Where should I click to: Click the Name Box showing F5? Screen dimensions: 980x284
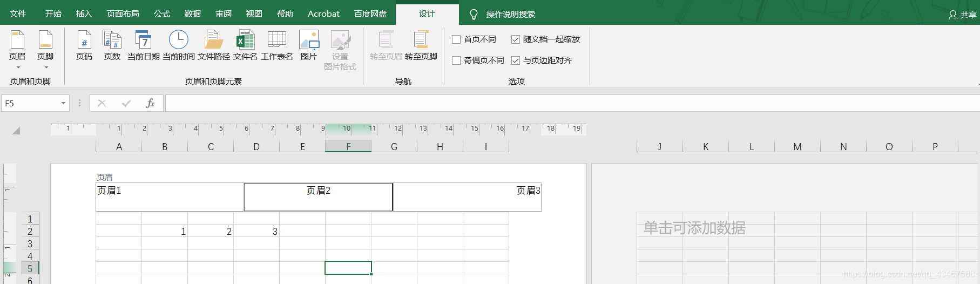(30, 103)
